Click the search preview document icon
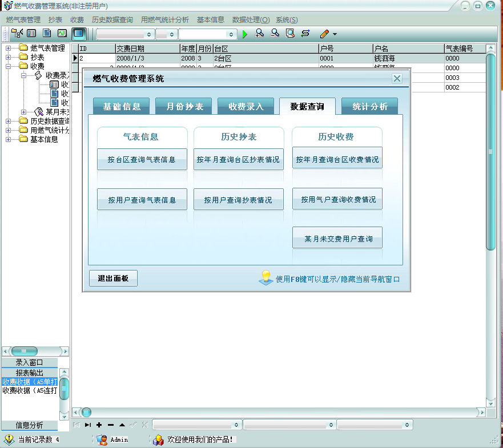 point(290,33)
